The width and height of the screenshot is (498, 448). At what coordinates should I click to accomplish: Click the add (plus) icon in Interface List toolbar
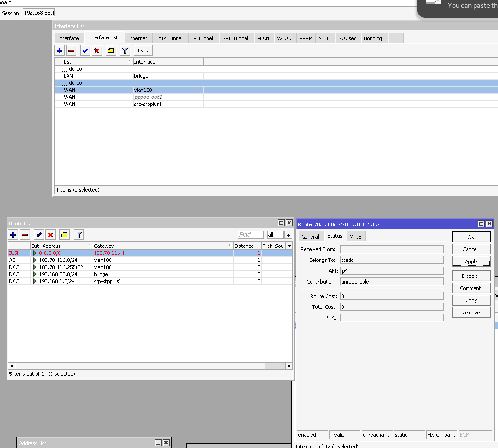pyautogui.click(x=60, y=51)
